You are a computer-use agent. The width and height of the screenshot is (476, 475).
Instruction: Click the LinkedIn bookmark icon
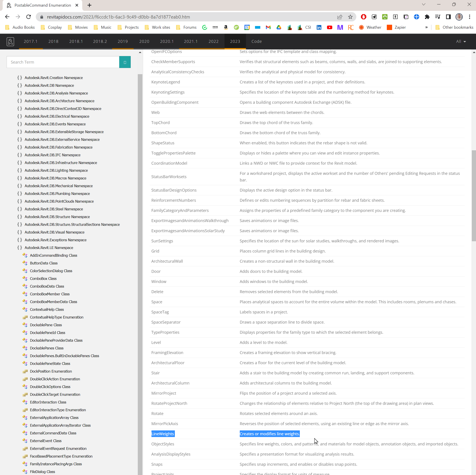319,27
